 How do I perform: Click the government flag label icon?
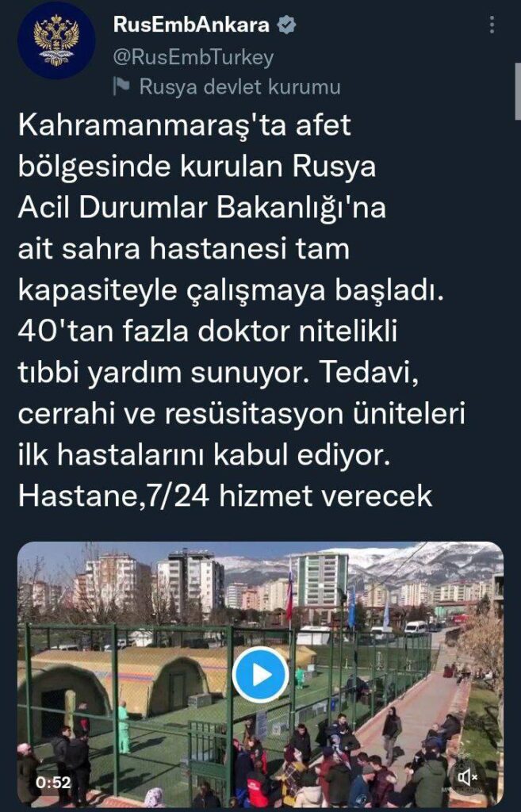pos(122,86)
